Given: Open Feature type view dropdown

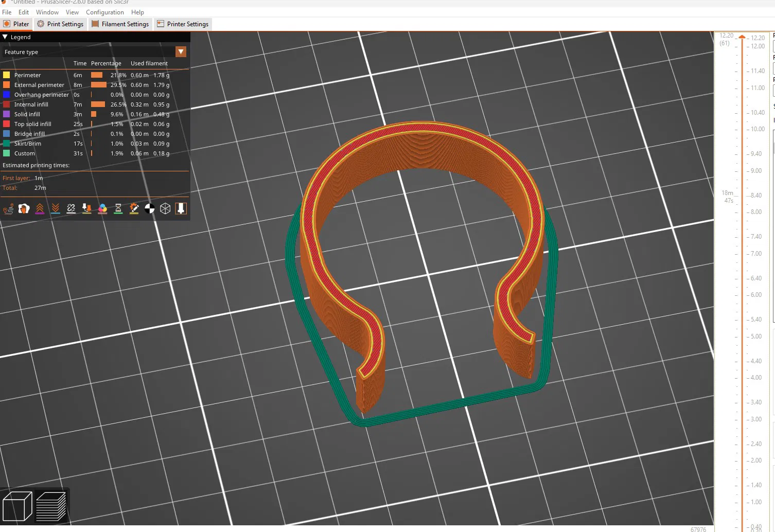Looking at the screenshot, I should (181, 52).
